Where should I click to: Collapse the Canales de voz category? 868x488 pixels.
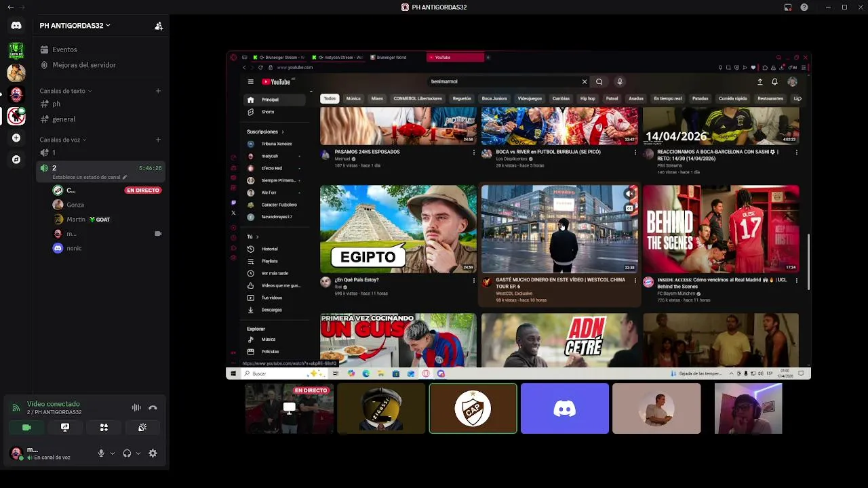[62, 140]
